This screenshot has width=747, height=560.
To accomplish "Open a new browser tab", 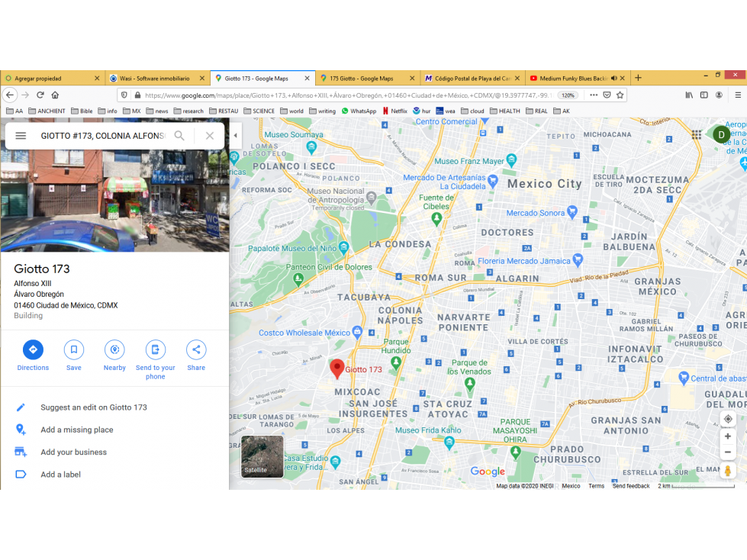I will pos(638,78).
